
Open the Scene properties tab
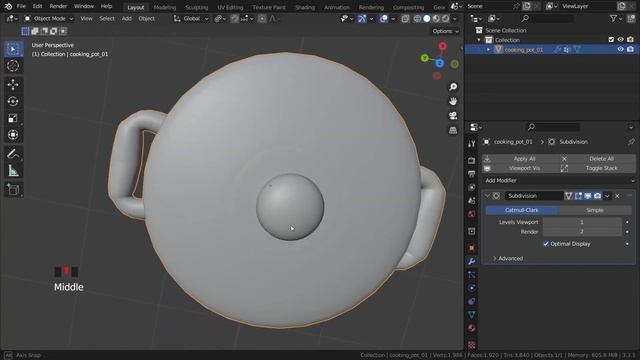(472, 200)
